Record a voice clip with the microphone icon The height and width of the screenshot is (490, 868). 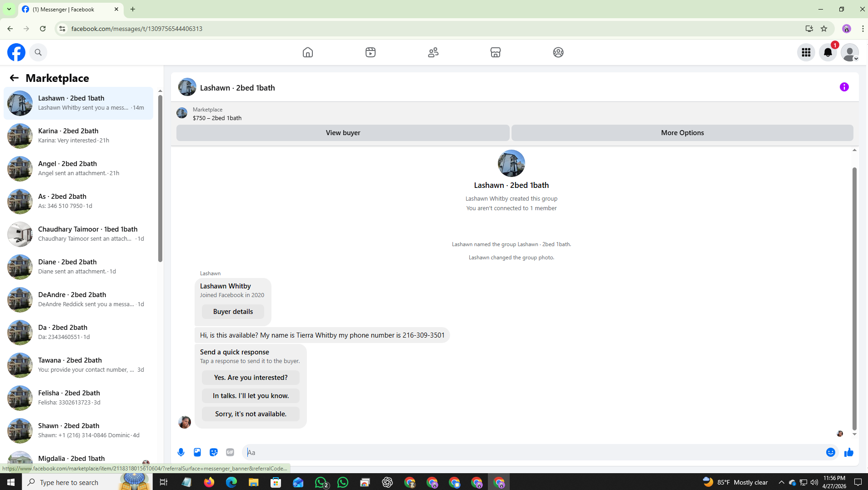[x=181, y=452]
